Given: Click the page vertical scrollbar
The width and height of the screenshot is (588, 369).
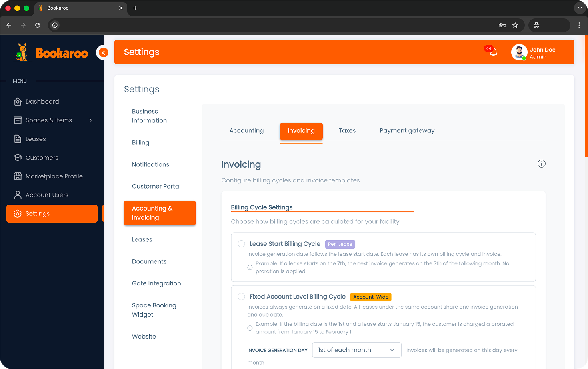Looking at the screenshot, I should [x=586, y=96].
